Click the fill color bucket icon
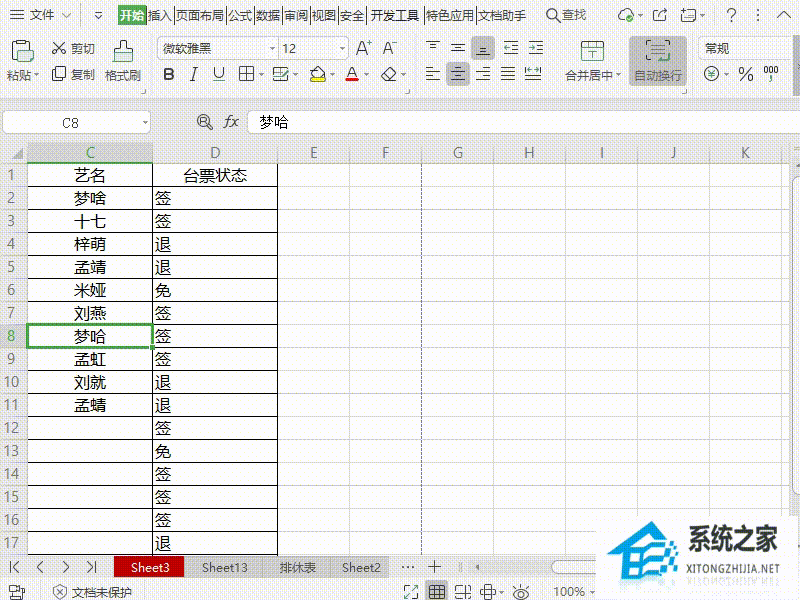This screenshot has height=600, width=800. pyautogui.click(x=317, y=74)
